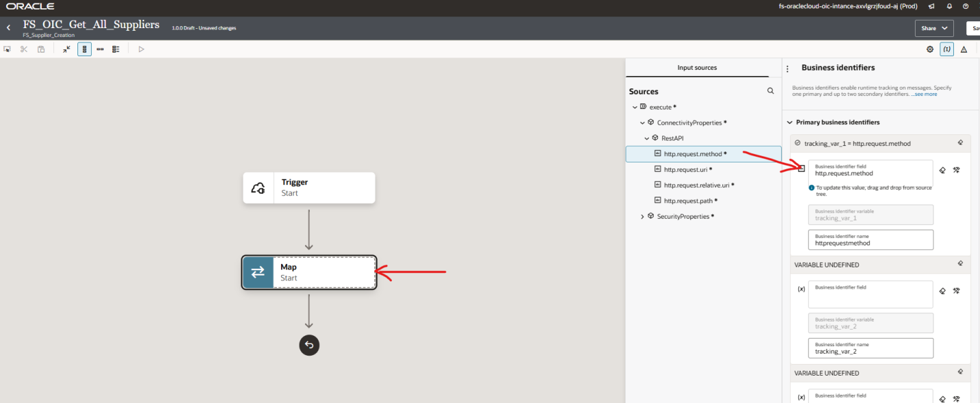The width and height of the screenshot is (980, 403).
Task: Open the announcements megaphone icon
Action: [931, 6]
